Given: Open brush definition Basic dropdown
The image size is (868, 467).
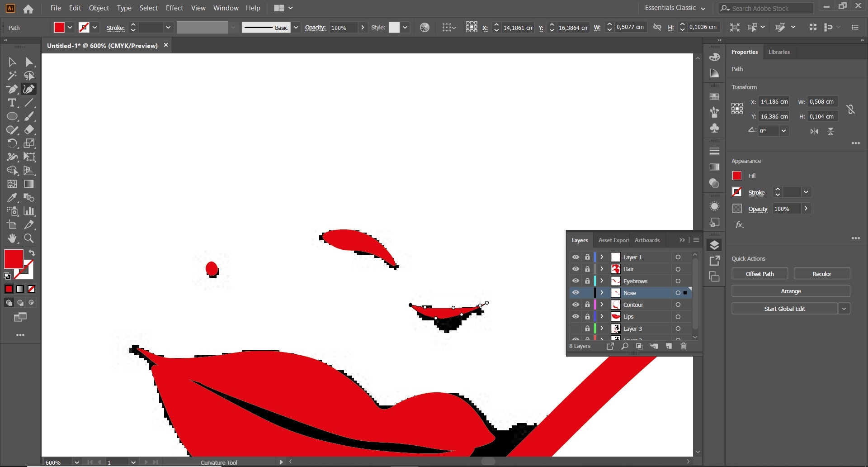Looking at the screenshot, I should 296,28.
